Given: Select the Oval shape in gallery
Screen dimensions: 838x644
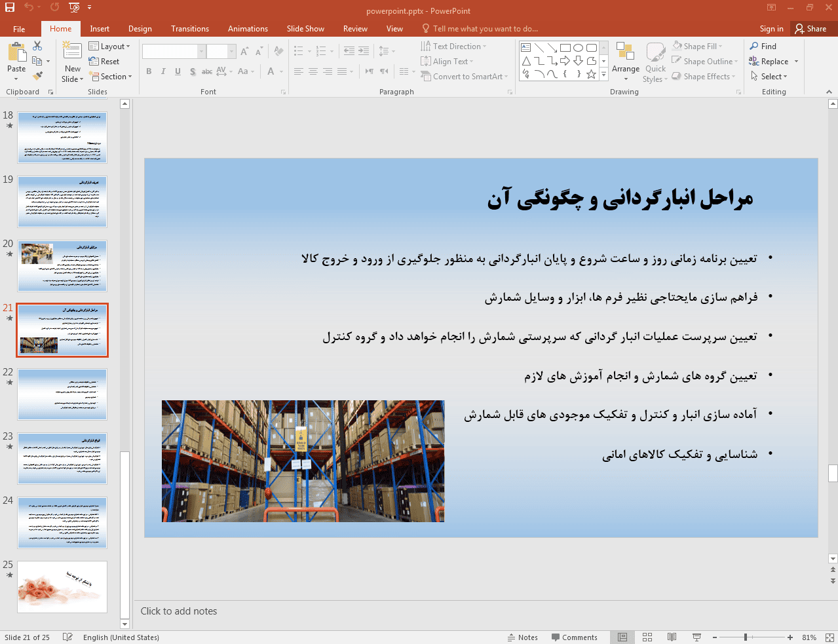Looking at the screenshot, I should tap(578, 48).
